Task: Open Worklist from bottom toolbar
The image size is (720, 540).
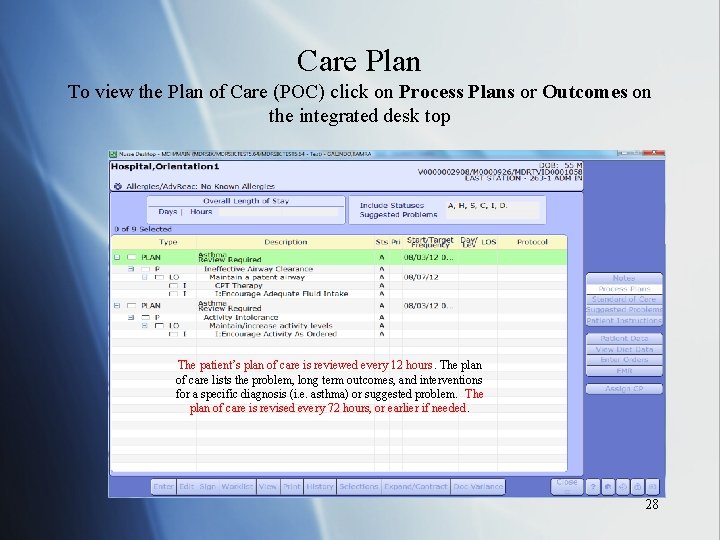Action: click(x=237, y=487)
